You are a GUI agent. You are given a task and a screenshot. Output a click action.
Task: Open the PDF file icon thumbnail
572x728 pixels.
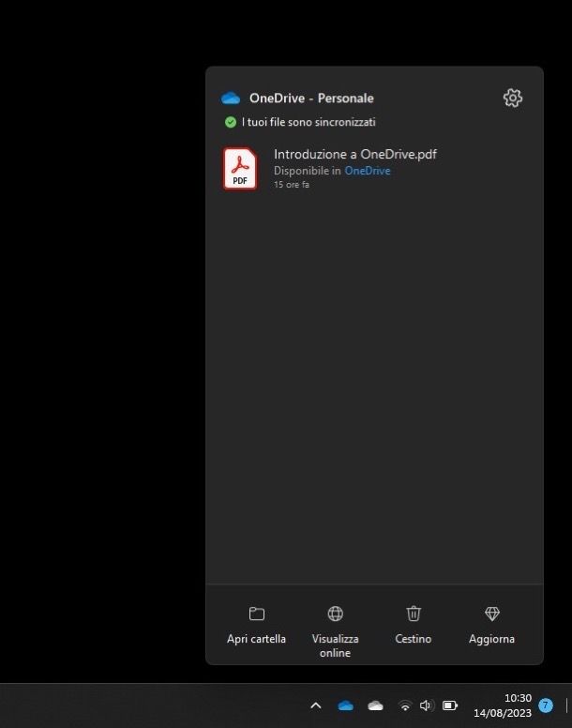point(240,169)
